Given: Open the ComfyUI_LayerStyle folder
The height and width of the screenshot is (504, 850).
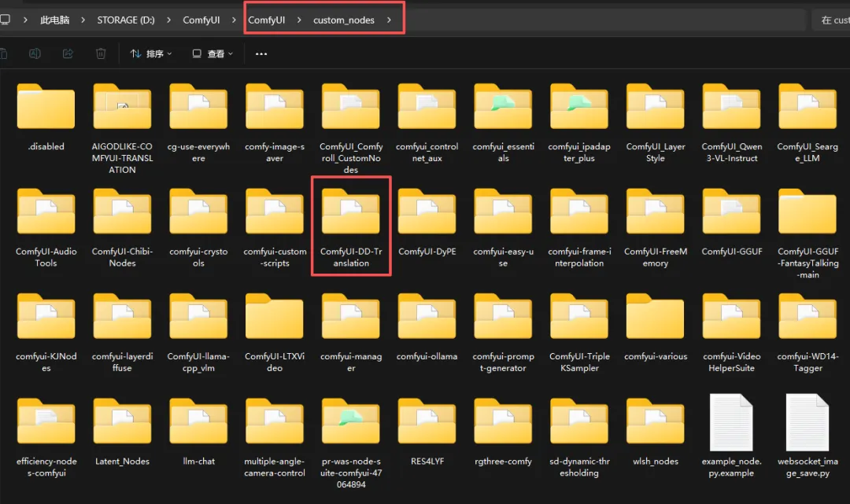Looking at the screenshot, I should 656,107.
